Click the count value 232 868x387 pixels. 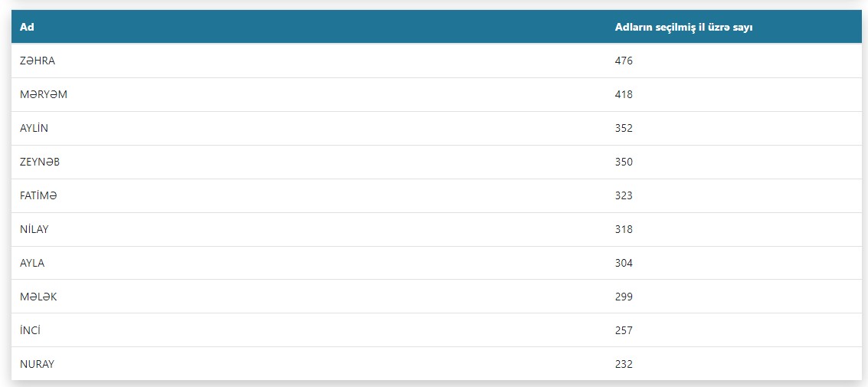(624, 364)
